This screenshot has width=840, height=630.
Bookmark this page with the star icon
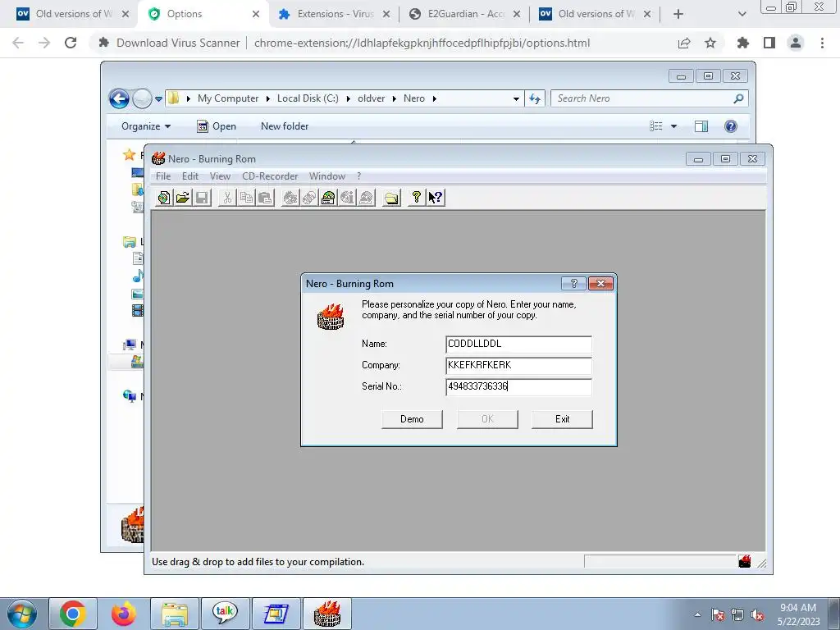point(710,43)
